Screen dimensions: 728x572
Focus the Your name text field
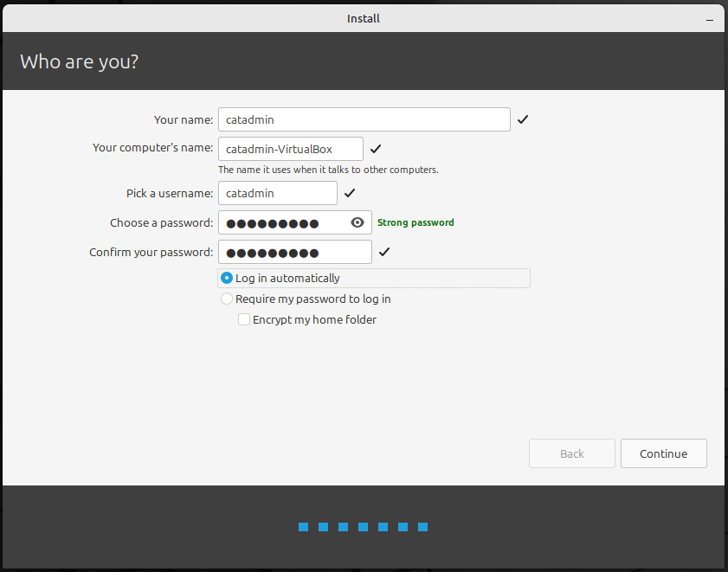click(x=364, y=119)
